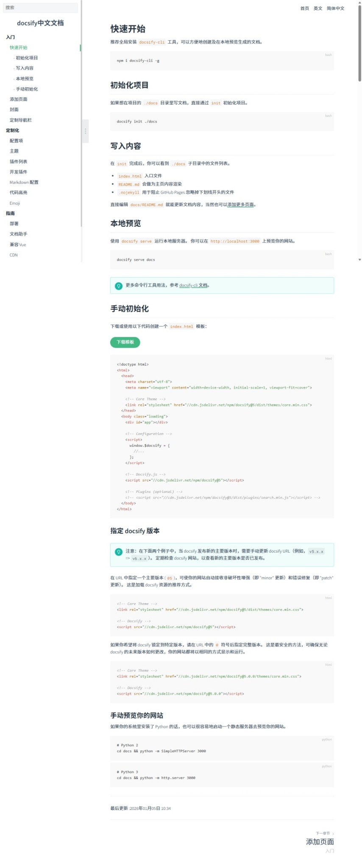Go to next chapter 添加页面
Image resolution: width=362 pixels, height=868 pixels.
click(x=320, y=842)
